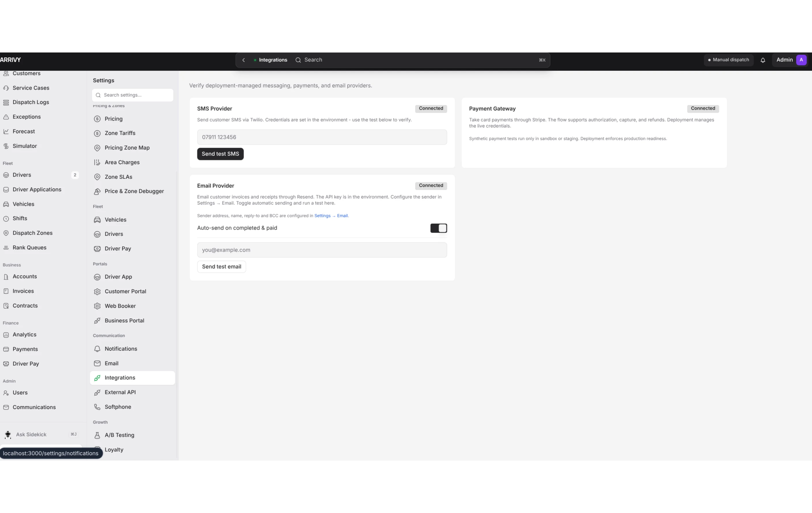812x513 pixels.
Task: Click the envelope icon next to Email
Action: tap(97, 363)
